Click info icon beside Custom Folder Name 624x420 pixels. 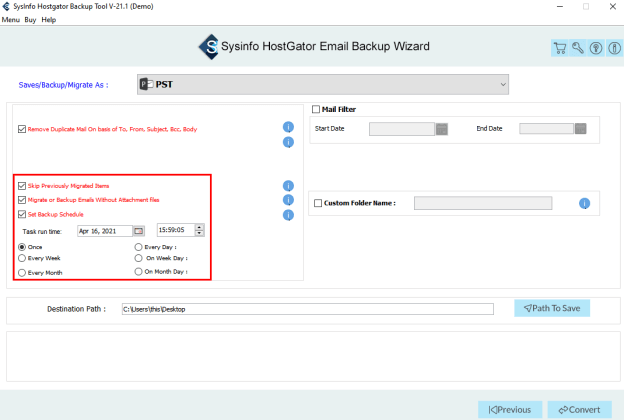[584, 203]
